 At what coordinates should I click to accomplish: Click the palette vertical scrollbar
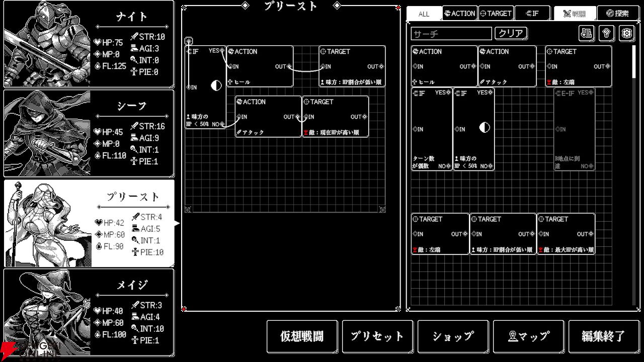point(634,61)
